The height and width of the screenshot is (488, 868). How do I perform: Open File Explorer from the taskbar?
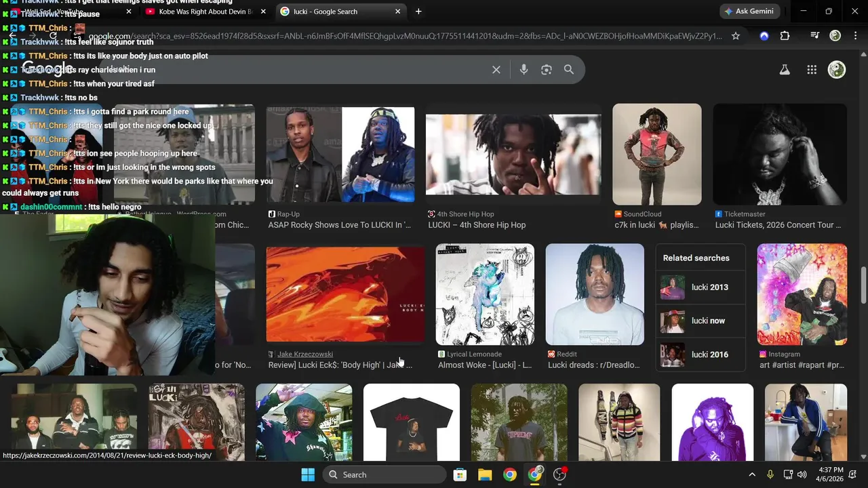tap(485, 474)
